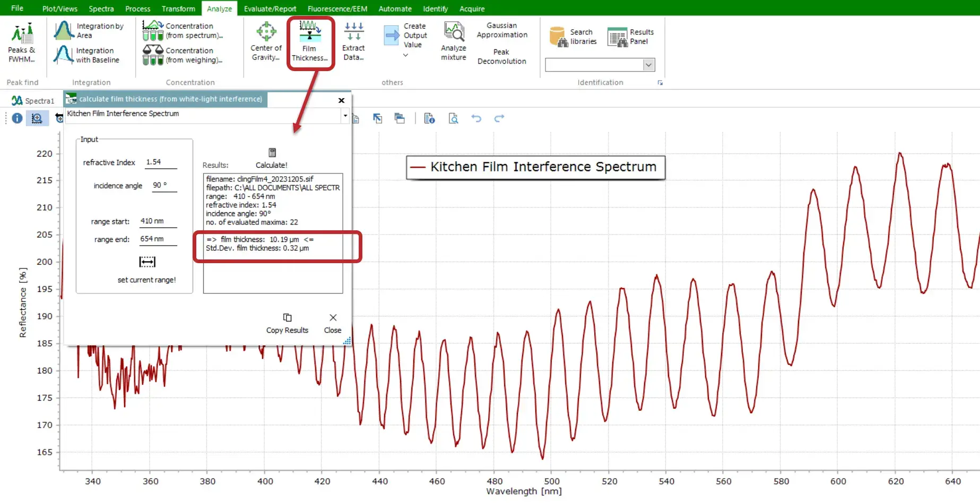Click the refractive index field

161,162
